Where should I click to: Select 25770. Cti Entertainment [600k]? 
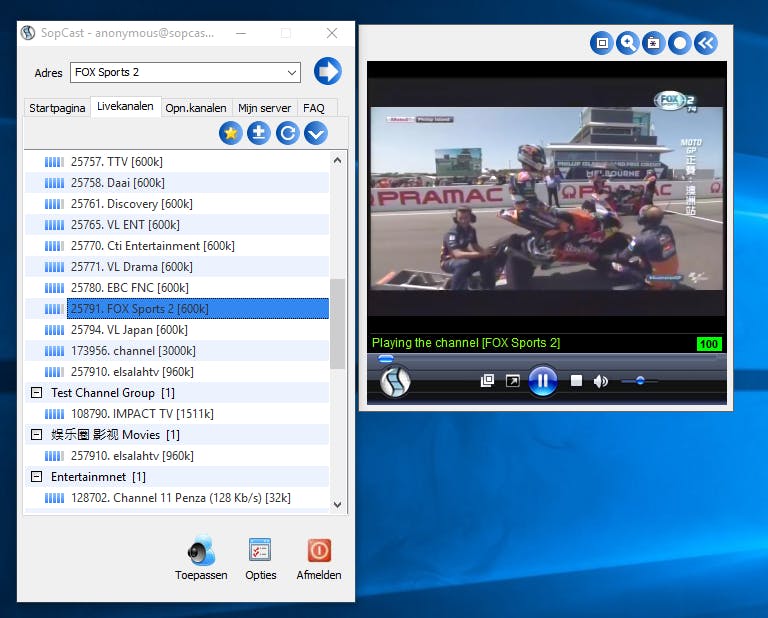177,246
